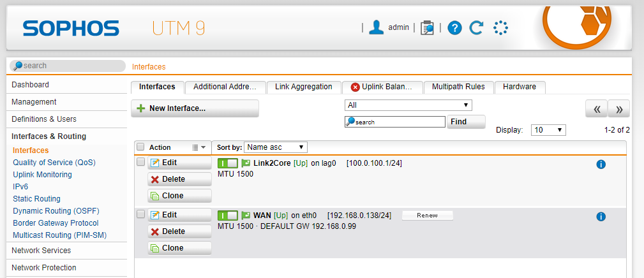The height and width of the screenshot is (278, 644).
Task: Open Network Protection in the sidebar
Action: point(66,267)
